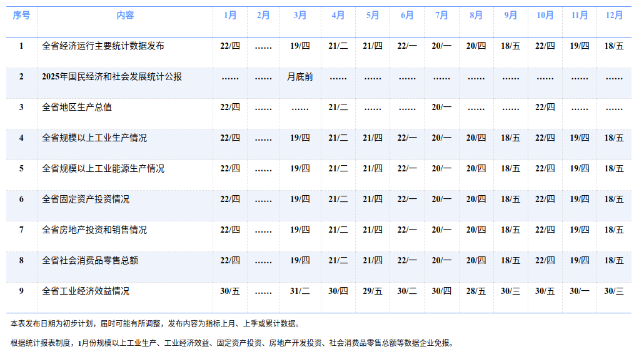Click 全省规模以上工业生产情况 row title
Screen dimensions: 644x354
[x=94, y=138]
